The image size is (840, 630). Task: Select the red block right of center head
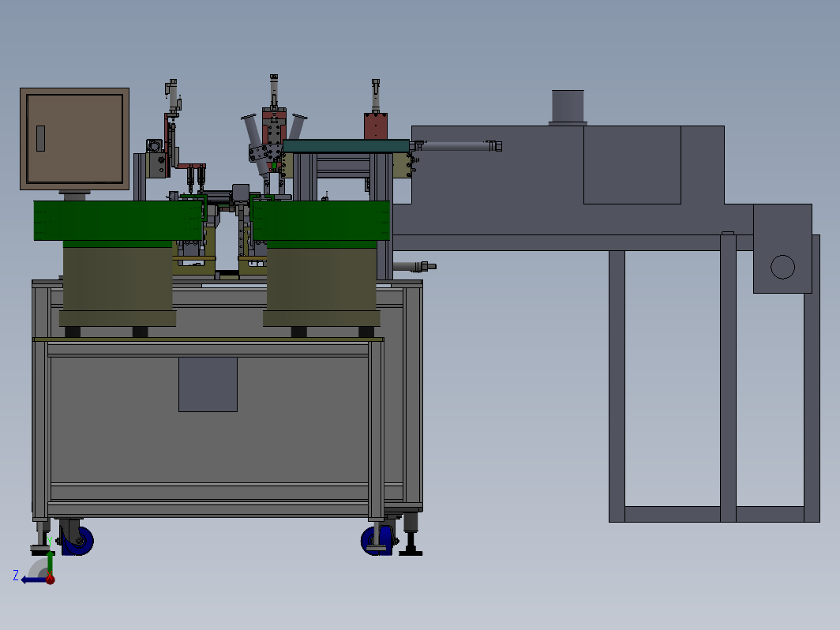click(376, 126)
